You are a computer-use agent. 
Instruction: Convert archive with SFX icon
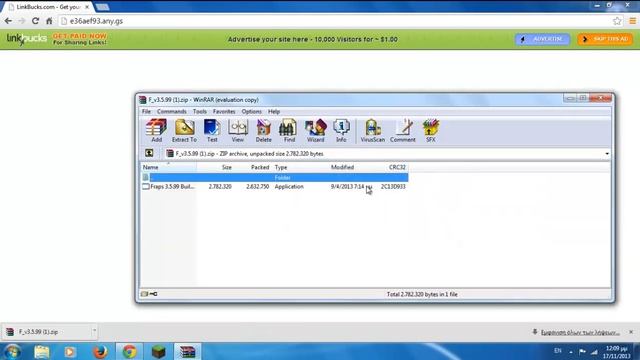coord(431,131)
